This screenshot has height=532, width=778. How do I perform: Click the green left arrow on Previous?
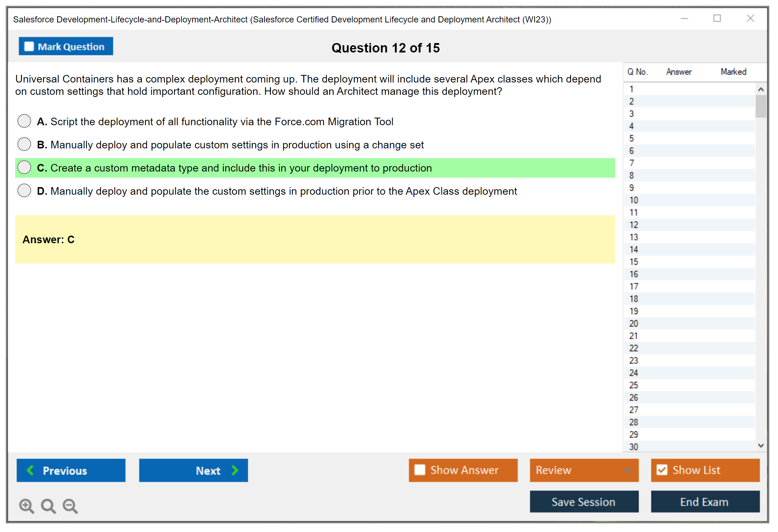pos(30,470)
